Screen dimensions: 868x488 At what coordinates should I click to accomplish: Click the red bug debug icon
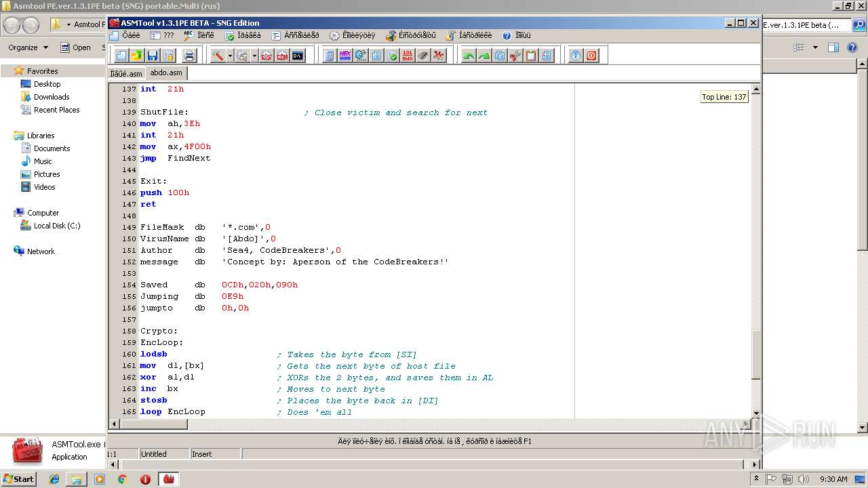439,56
